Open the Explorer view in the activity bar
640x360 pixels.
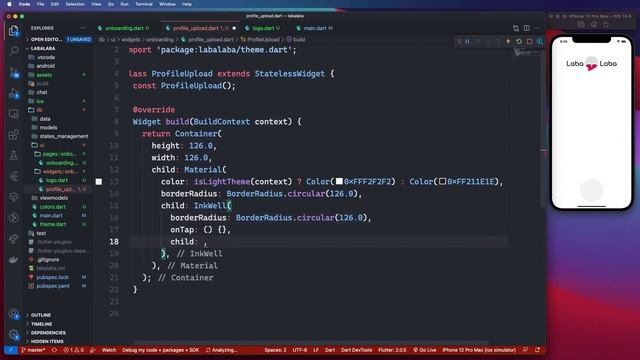pyautogui.click(x=13, y=31)
